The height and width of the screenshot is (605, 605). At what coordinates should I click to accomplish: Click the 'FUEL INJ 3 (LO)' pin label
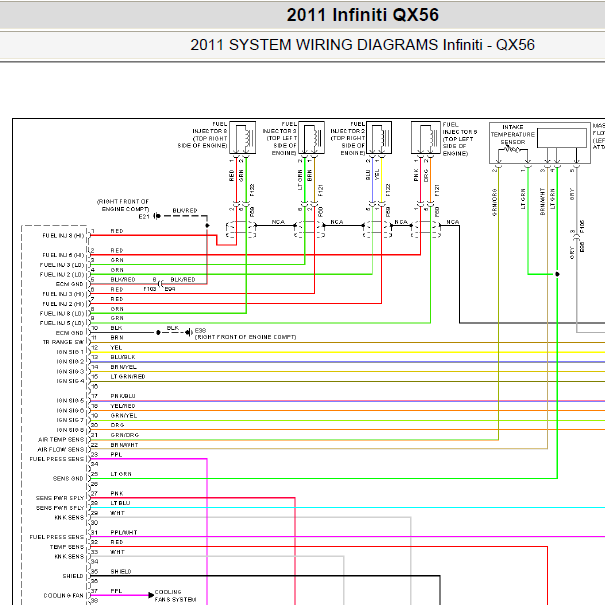click(62, 265)
